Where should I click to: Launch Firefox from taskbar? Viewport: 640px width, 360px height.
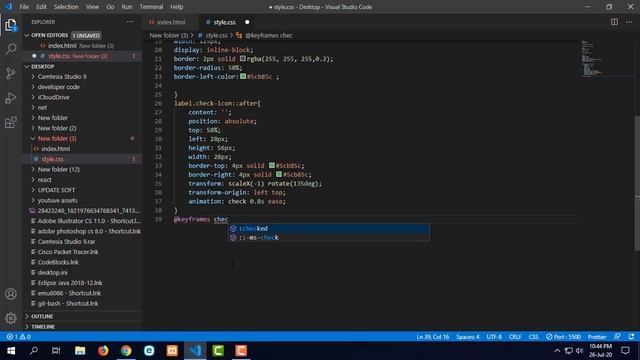coord(103,351)
